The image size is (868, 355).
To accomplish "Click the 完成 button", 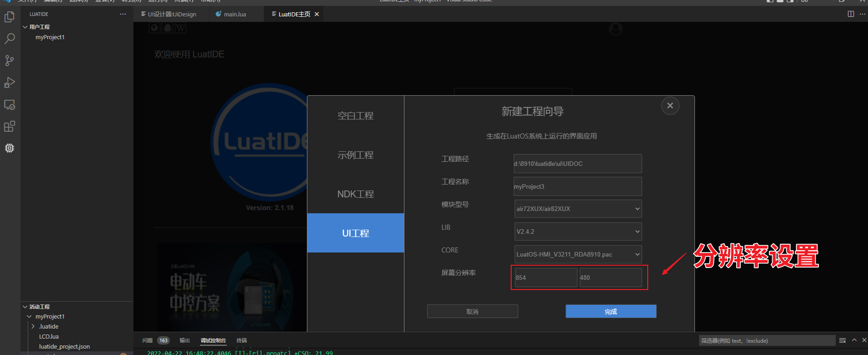I will click(611, 312).
